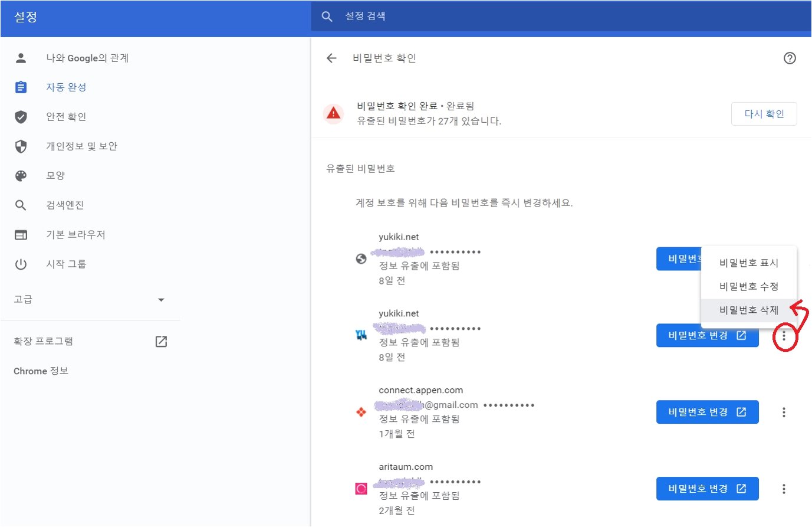
Task: Click the shield check icon beside 안전 확인
Action: click(21, 117)
